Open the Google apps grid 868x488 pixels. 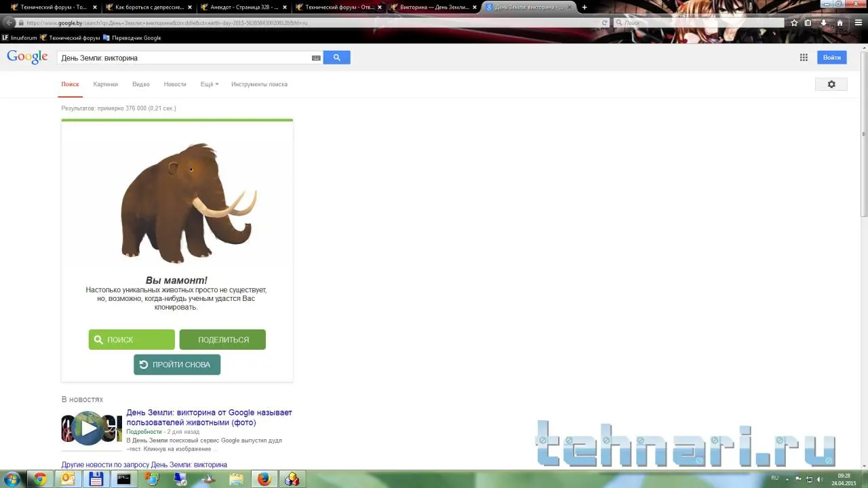tap(804, 58)
